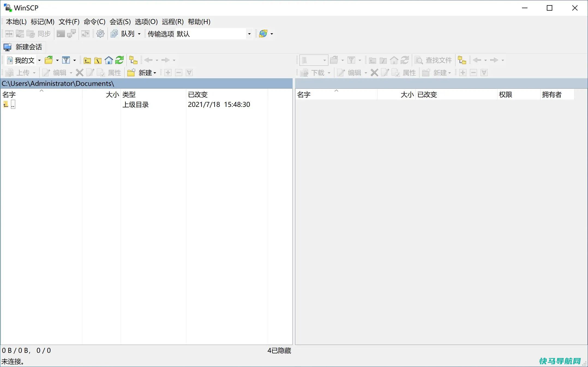Click remote home directory icon
588x367 pixels.
tap(394, 60)
